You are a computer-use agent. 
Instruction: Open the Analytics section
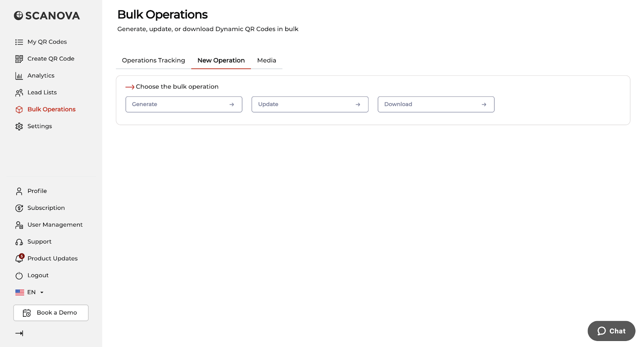pyautogui.click(x=41, y=76)
